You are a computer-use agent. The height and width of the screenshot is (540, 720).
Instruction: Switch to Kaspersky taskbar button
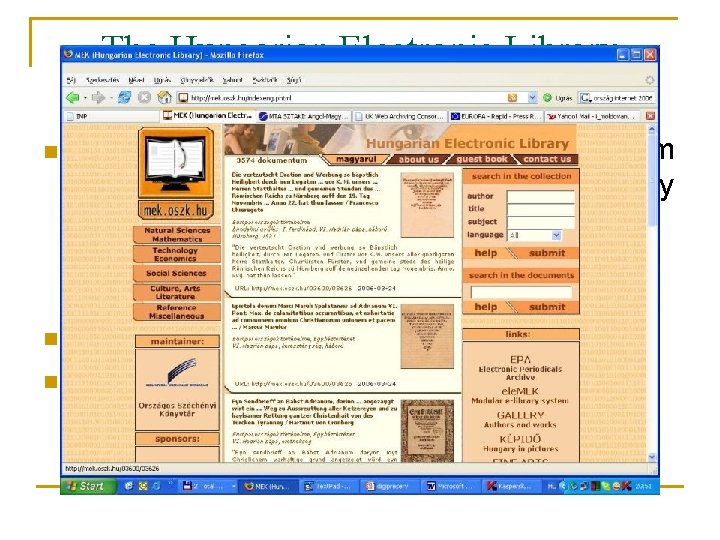pyautogui.click(x=512, y=486)
